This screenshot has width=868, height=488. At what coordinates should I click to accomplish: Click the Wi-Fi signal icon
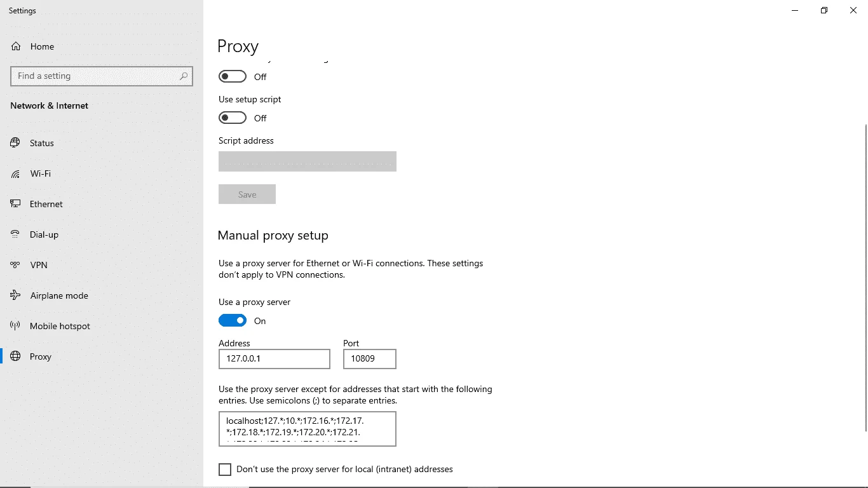[15, 173]
